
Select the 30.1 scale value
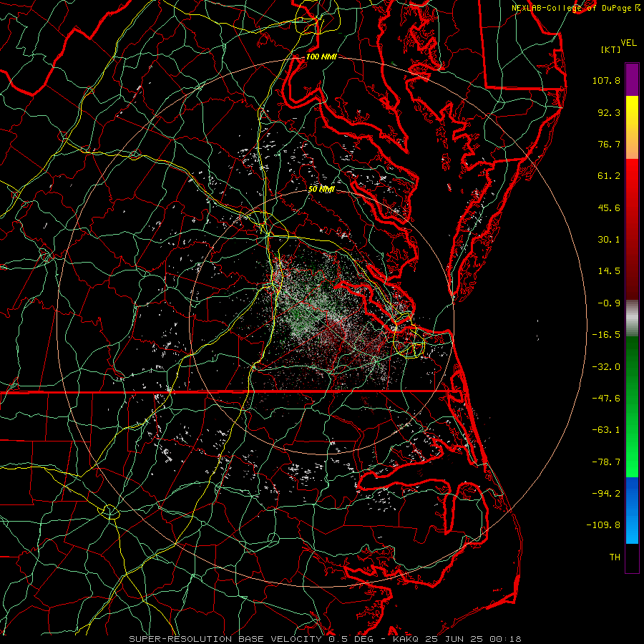(609, 240)
